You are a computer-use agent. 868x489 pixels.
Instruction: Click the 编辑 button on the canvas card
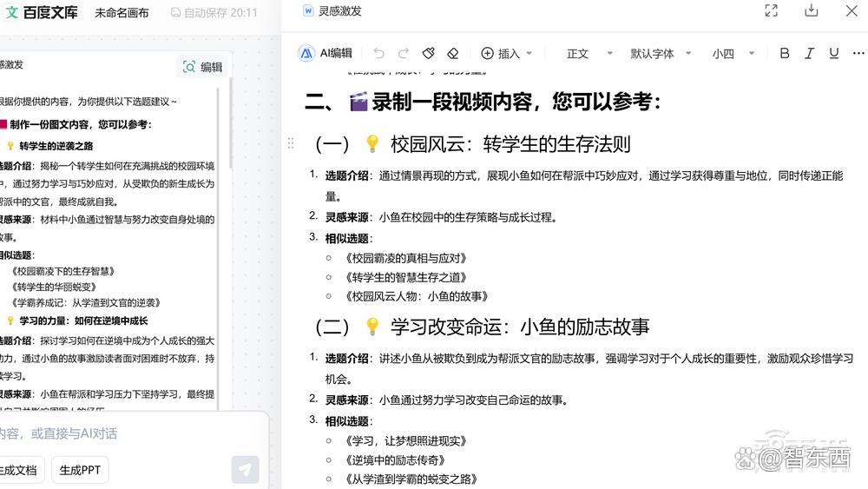pyautogui.click(x=202, y=67)
